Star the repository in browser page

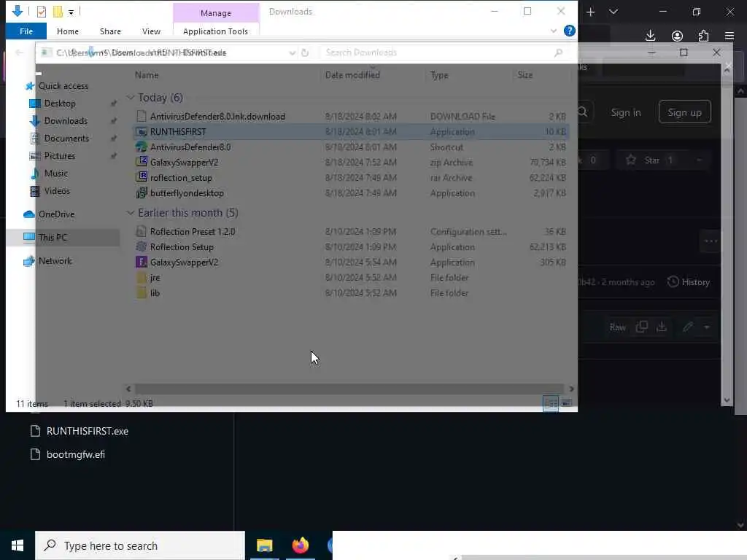coord(650,160)
